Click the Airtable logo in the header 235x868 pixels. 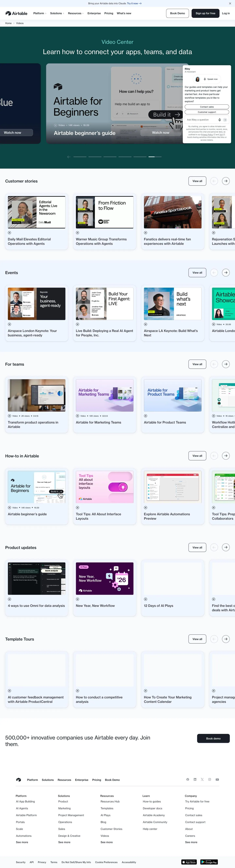[16, 13]
